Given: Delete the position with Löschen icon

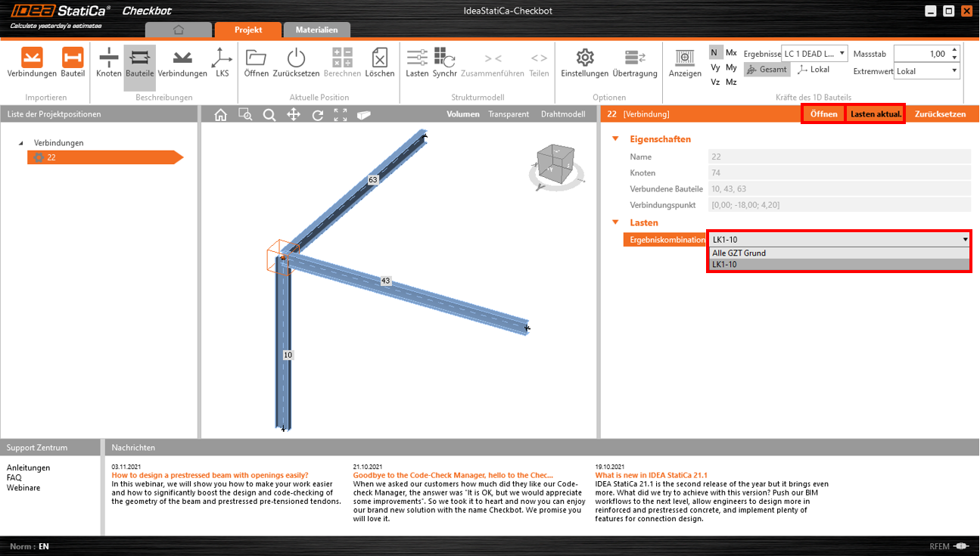Looking at the screenshot, I should (x=380, y=63).
